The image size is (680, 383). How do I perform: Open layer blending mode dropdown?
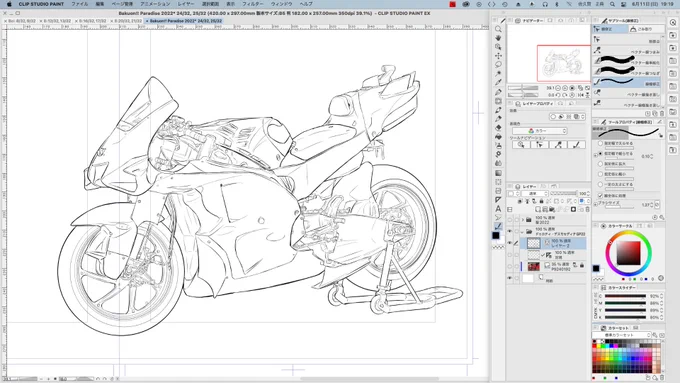534,193
